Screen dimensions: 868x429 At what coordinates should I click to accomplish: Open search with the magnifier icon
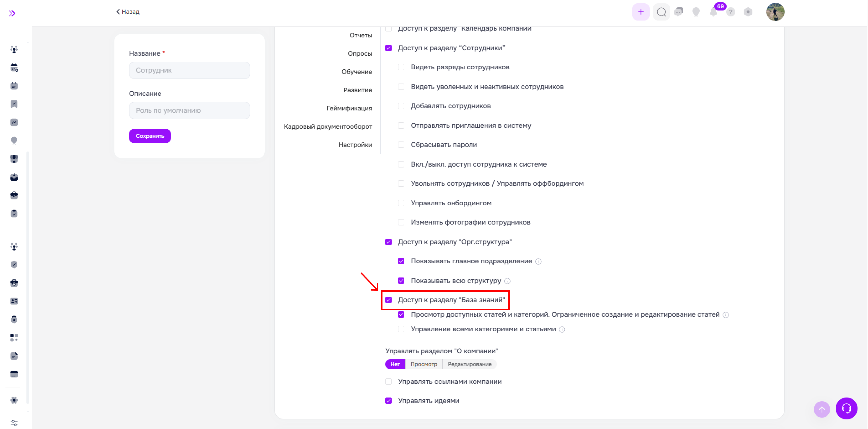pos(661,12)
